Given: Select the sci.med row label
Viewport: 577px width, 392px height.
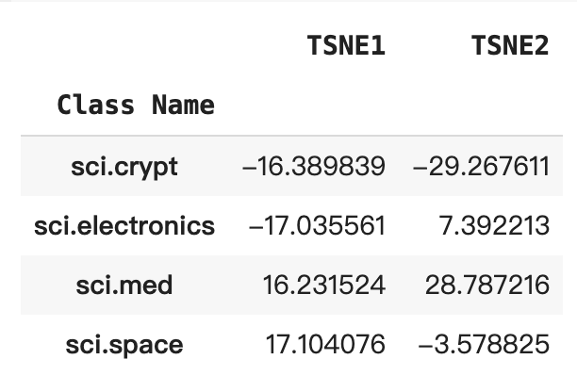Looking at the screenshot, I should coord(124,285).
